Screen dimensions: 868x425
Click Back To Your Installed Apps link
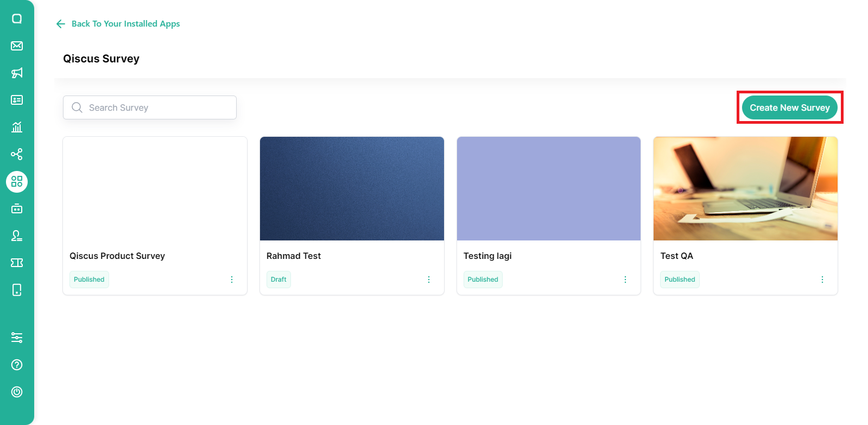click(x=125, y=24)
